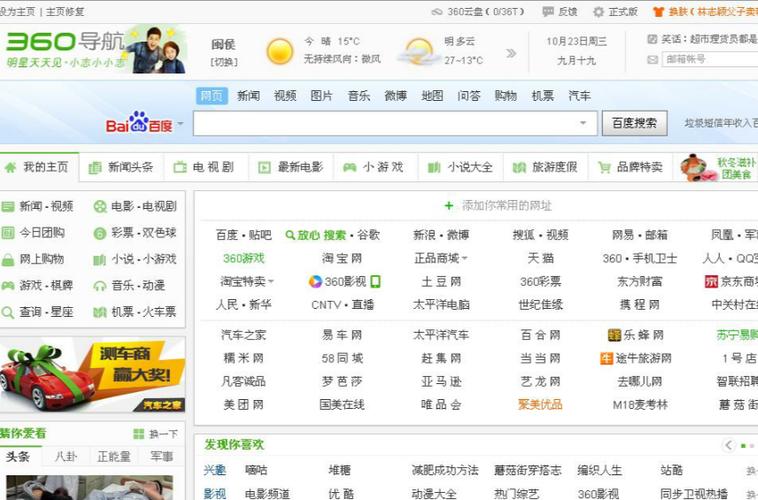The width and height of the screenshot is (758, 500).
Task: Click the 新闻·视频 news icon
Action: point(8,207)
